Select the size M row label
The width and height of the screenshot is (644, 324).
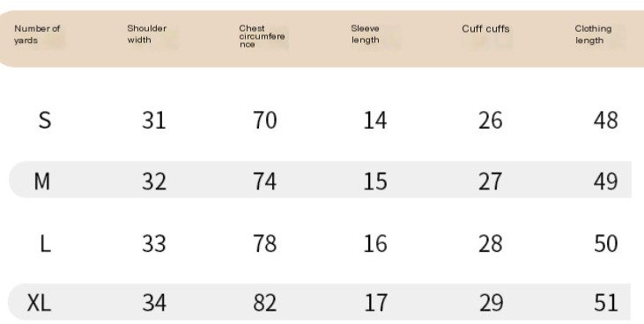tap(42, 181)
